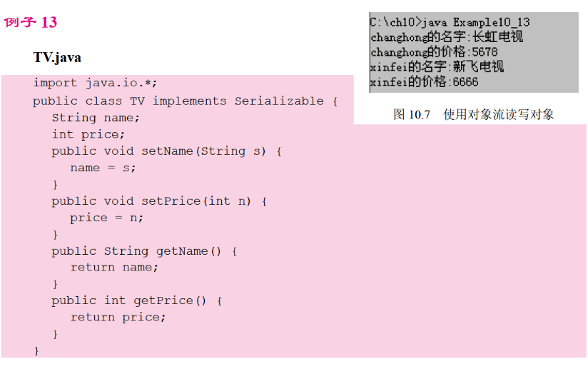The width and height of the screenshot is (588, 369).
Task: Click the changhong name output line
Action: [x=446, y=37]
